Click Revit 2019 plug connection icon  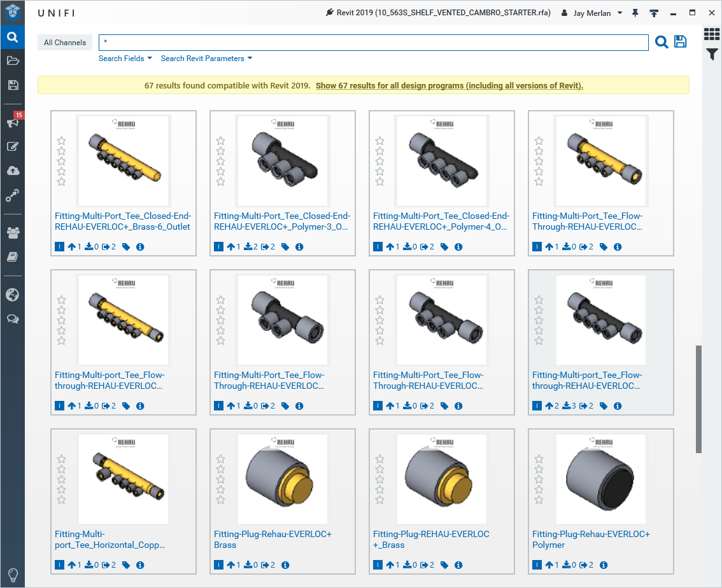click(x=330, y=13)
